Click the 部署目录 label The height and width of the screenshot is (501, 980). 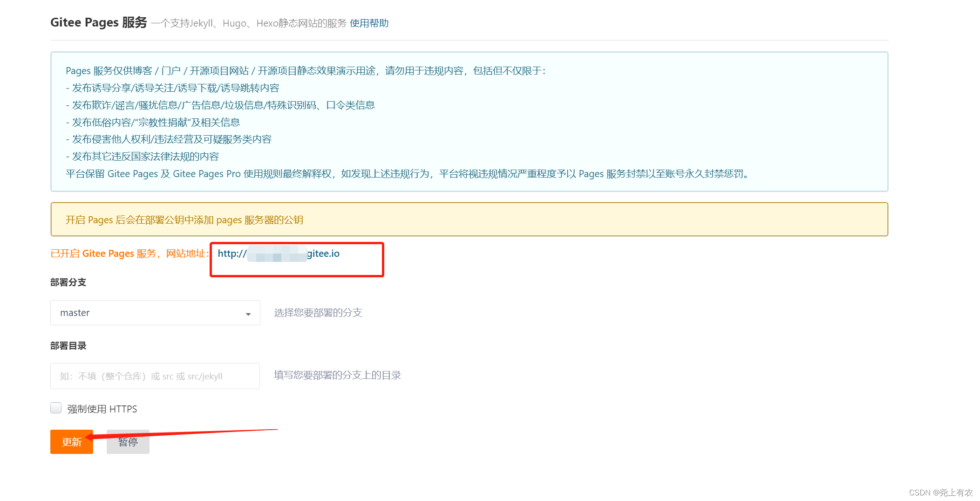(68, 346)
